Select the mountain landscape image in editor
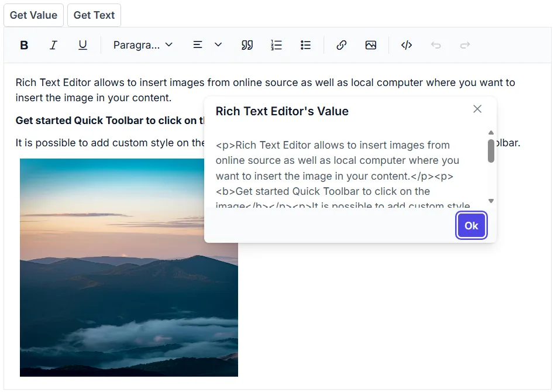The width and height of the screenshot is (554, 392). (129, 267)
